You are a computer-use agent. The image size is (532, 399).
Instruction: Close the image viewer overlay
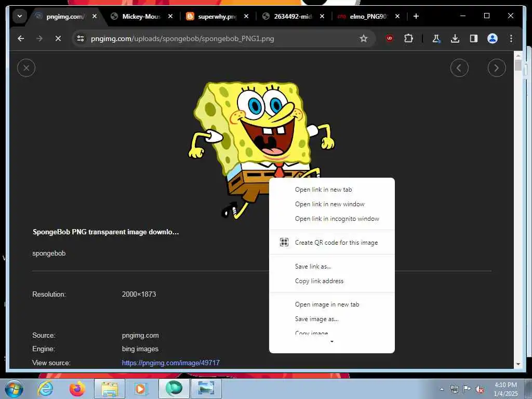pyautogui.click(x=26, y=68)
